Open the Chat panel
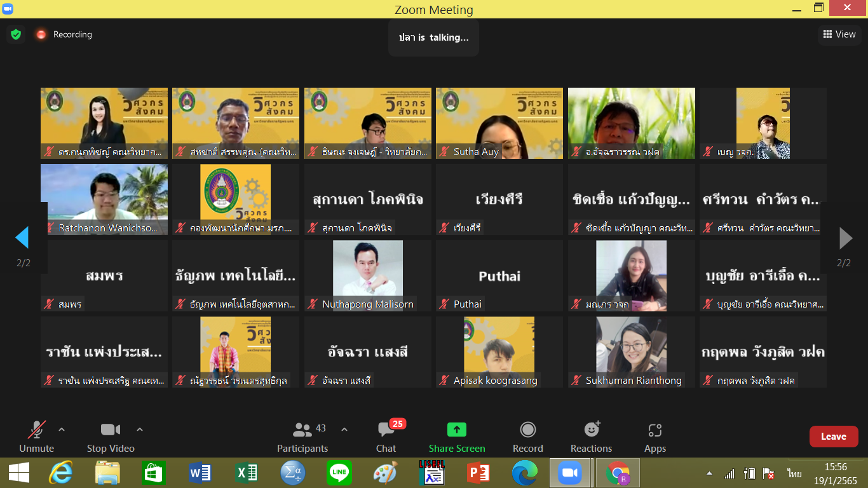Viewport: 868px width, 488px height. pos(386,437)
